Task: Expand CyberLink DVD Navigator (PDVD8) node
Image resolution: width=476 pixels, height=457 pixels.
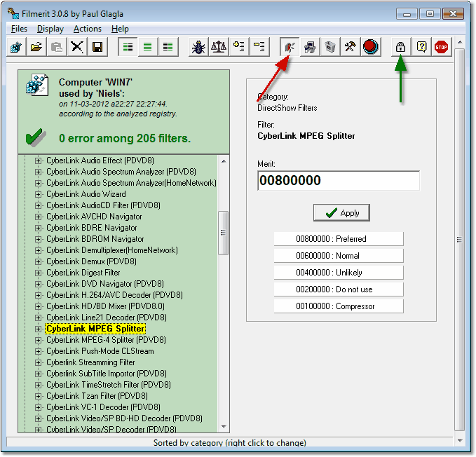Action: click(x=38, y=284)
